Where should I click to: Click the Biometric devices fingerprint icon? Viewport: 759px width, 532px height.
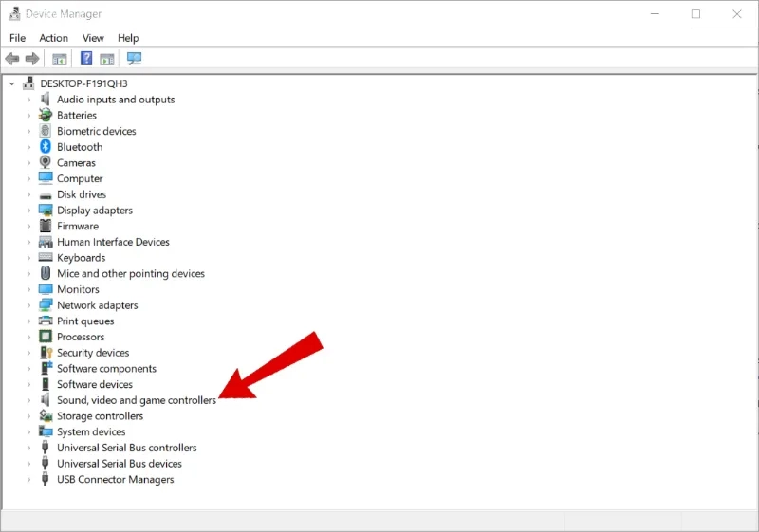tap(46, 131)
